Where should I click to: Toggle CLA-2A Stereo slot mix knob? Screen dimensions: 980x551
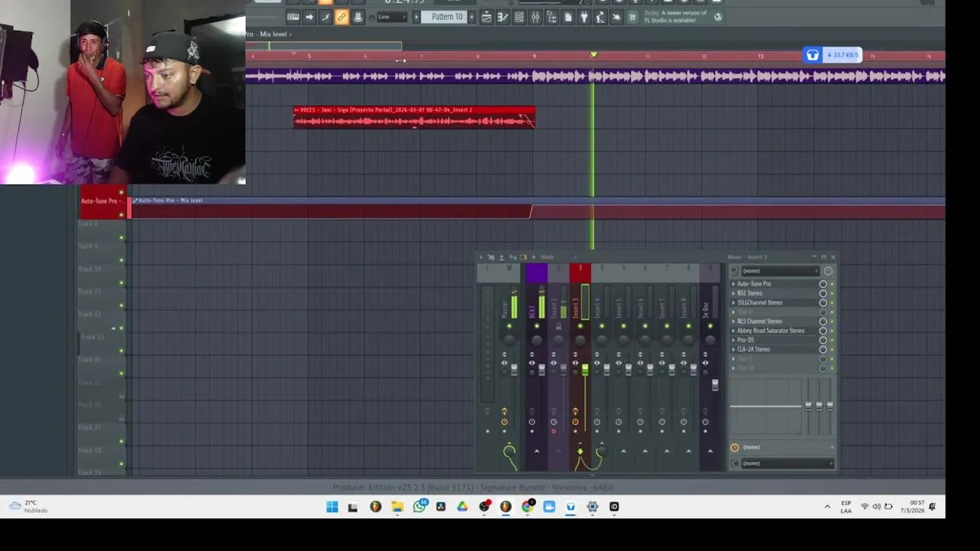pos(823,349)
